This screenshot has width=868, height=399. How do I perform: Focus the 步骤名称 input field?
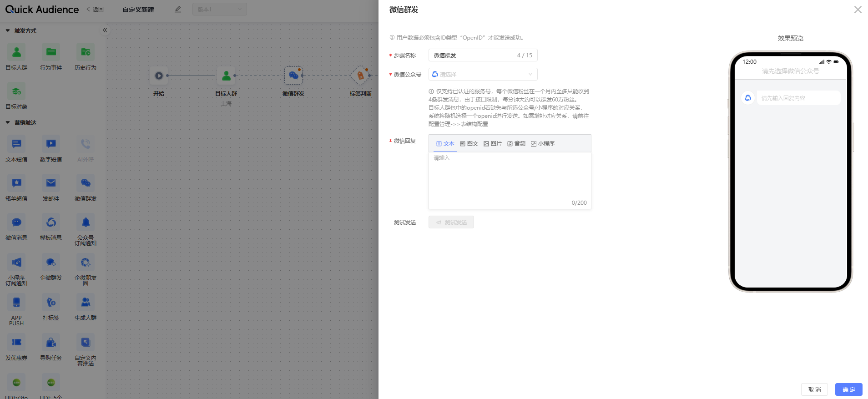coord(483,55)
